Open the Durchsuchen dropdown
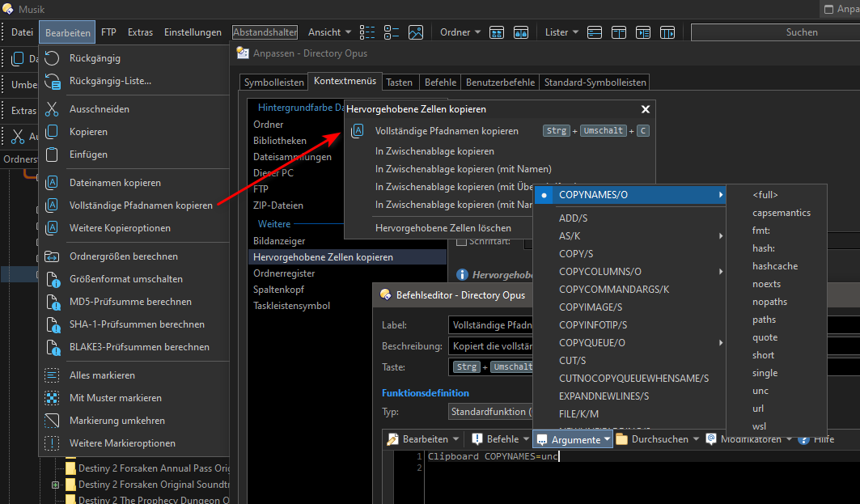860x504 pixels. pyautogui.click(x=657, y=439)
